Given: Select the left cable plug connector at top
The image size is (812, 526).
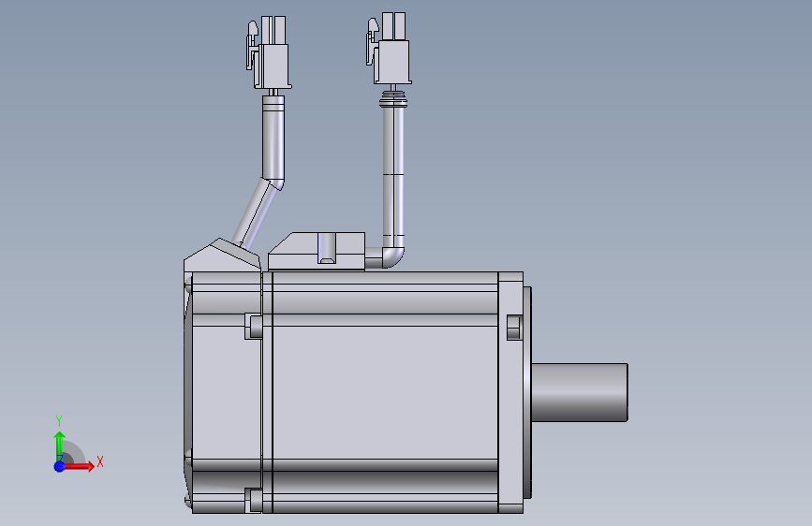Looking at the screenshot, I should click(269, 52).
